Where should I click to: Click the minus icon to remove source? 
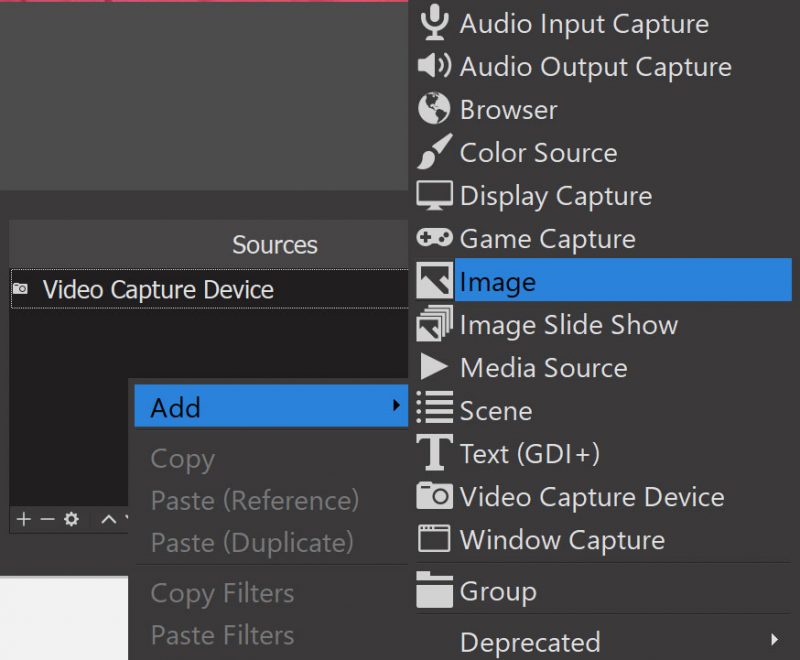[x=47, y=520]
